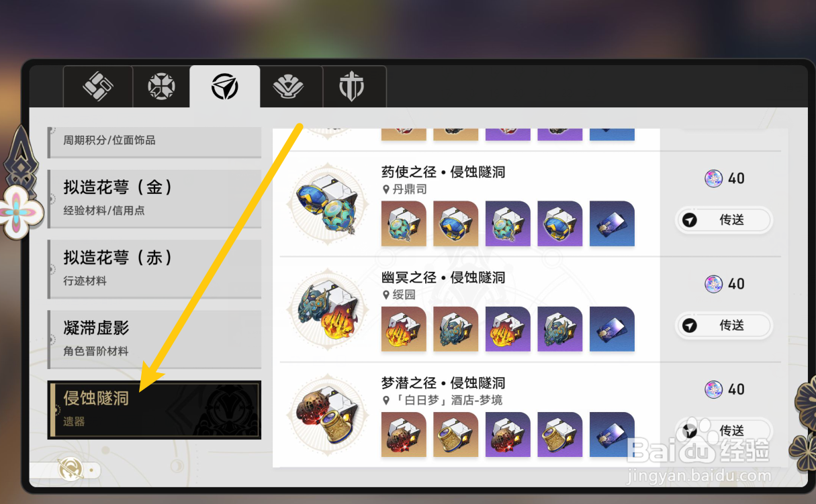The width and height of the screenshot is (816, 504).
Task: Open the fifth shield-sword icon tab
Action: (x=351, y=87)
